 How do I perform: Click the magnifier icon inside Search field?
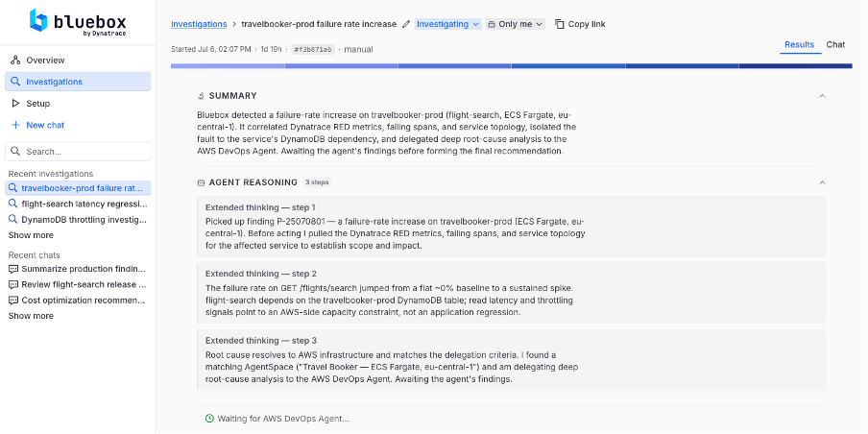click(16, 151)
